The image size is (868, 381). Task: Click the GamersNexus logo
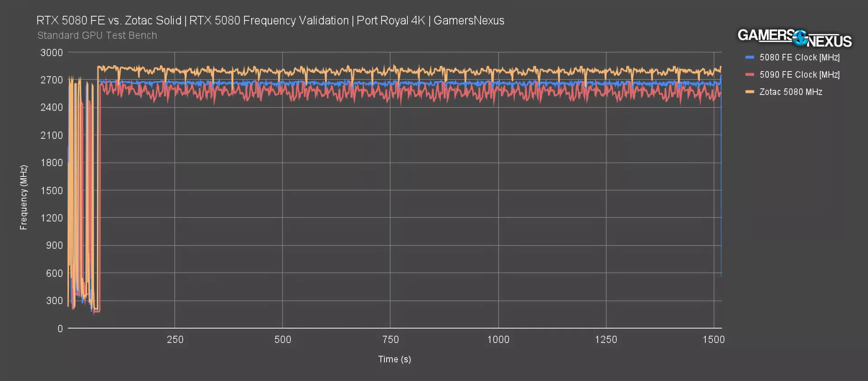click(794, 38)
